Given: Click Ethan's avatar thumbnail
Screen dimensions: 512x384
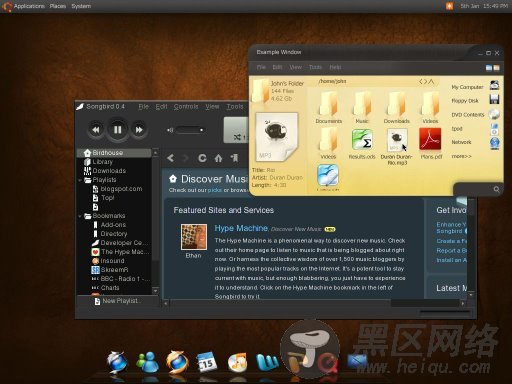Looking at the screenshot, I should point(194,237).
